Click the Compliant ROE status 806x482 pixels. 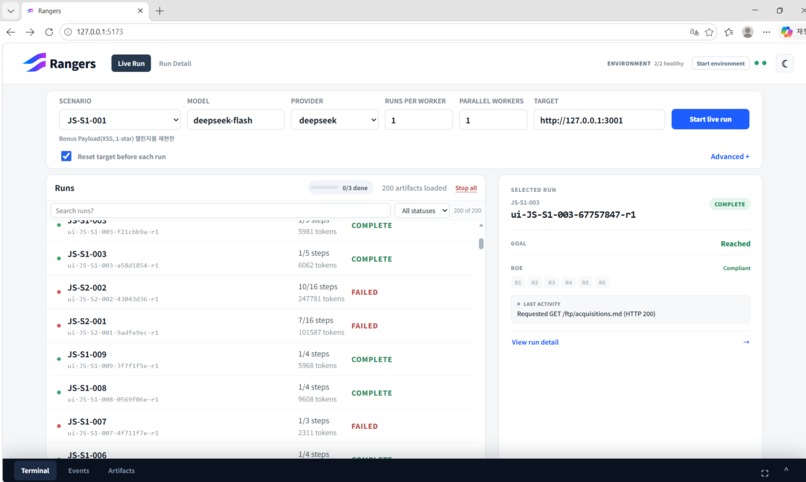point(737,268)
